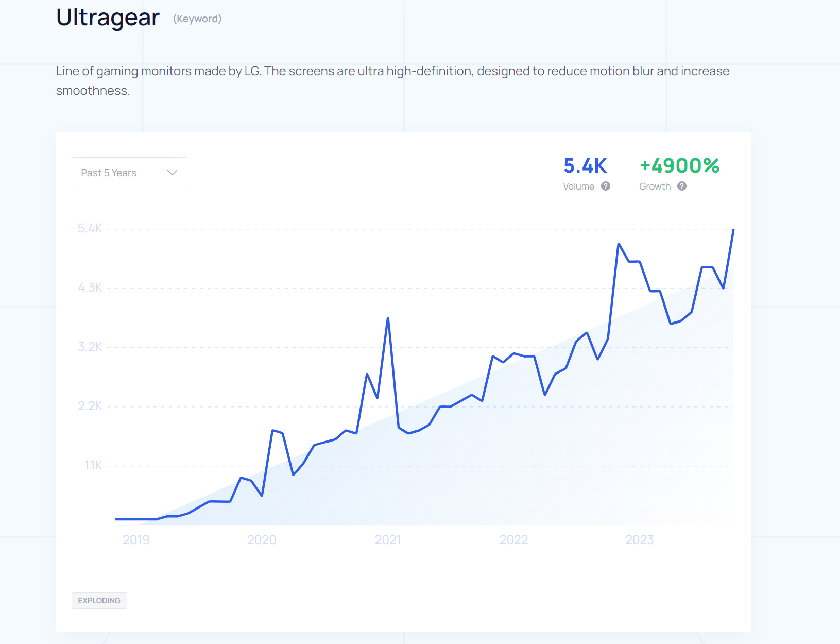This screenshot has width=840, height=644.
Task: Click the final chart endpoint at 5.4K
Action: pyautogui.click(x=733, y=230)
